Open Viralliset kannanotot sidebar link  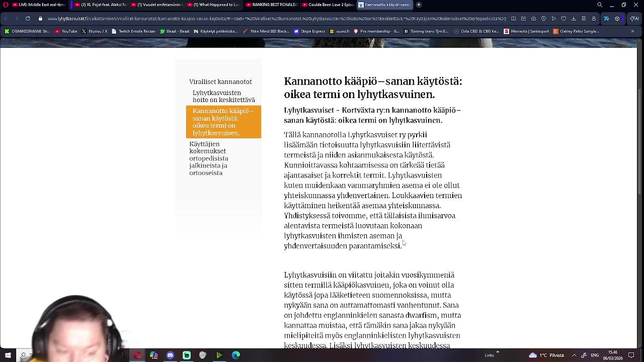click(x=220, y=81)
